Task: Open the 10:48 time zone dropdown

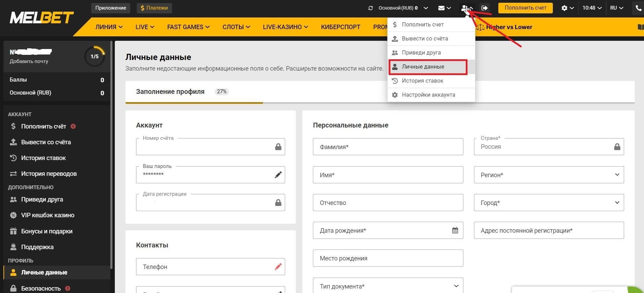Action: 592,8
